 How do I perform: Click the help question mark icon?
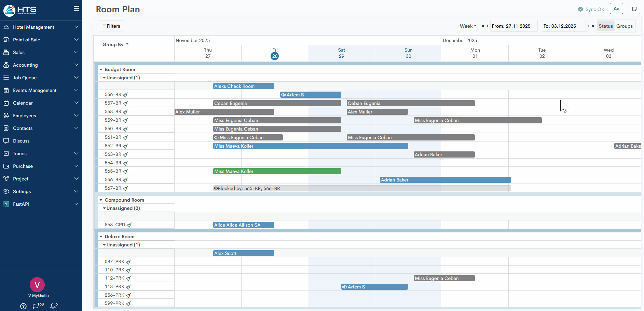[23, 306]
